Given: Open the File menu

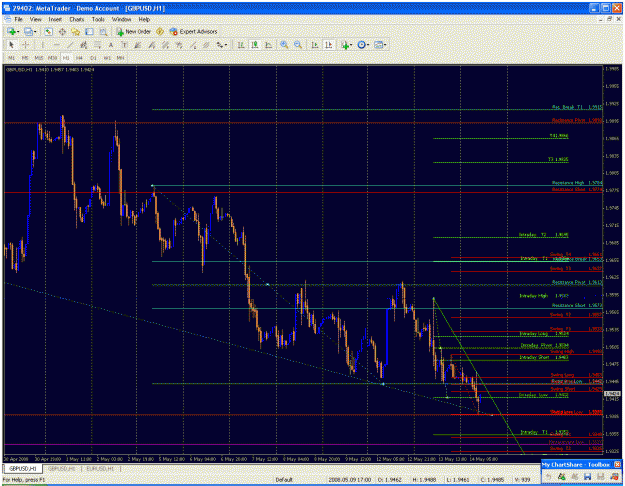Looking at the screenshot, I should pyautogui.click(x=19, y=19).
